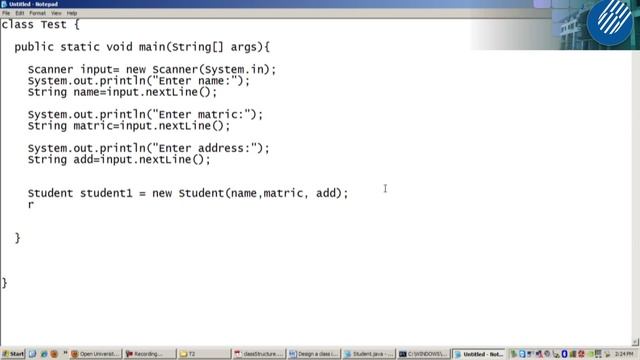Click the first quick launch icon after Start

[33, 354]
